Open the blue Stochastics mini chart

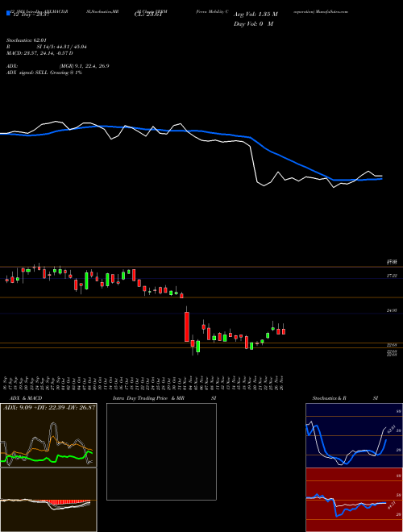coord(354,435)
